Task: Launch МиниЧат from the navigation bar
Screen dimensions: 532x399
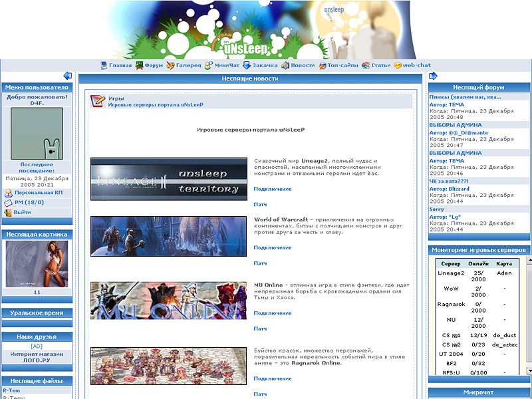Action: coord(209,66)
